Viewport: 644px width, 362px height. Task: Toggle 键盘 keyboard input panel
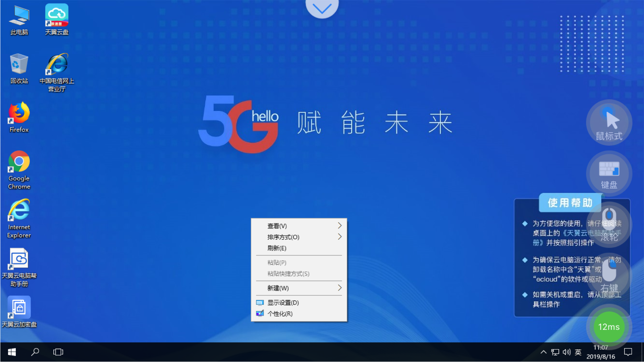609,173
